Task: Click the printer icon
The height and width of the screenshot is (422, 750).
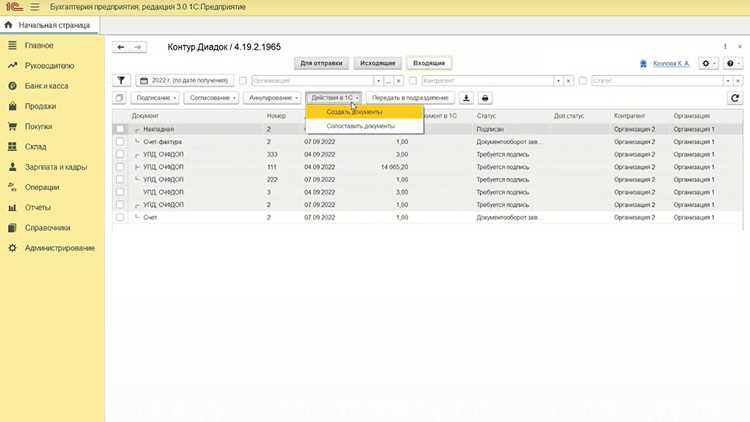Action: [x=485, y=98]
